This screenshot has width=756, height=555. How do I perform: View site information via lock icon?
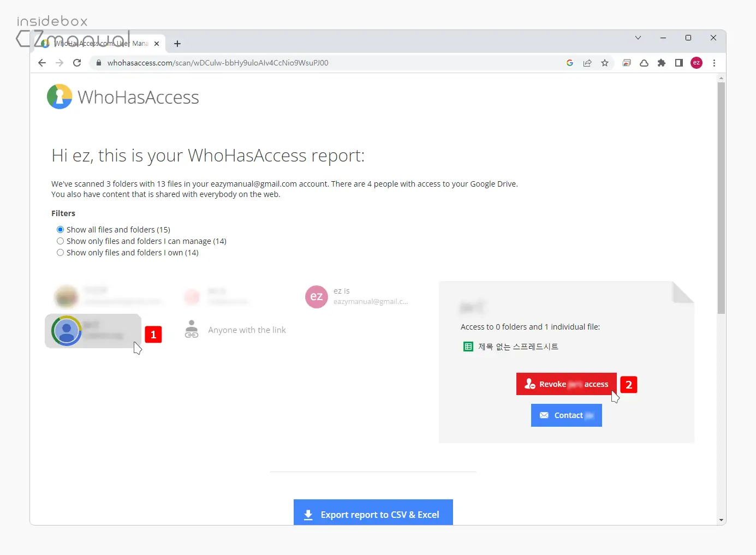(99, 63)
